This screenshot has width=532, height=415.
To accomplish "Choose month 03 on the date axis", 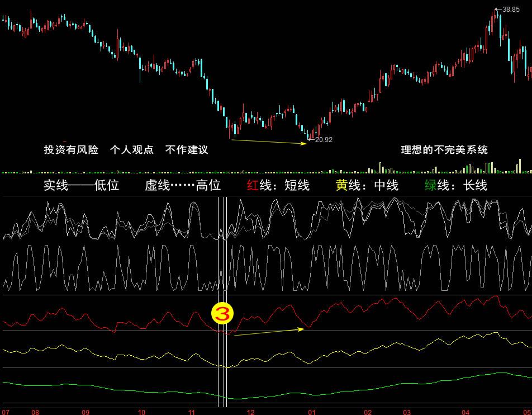I will pos(406,411).
